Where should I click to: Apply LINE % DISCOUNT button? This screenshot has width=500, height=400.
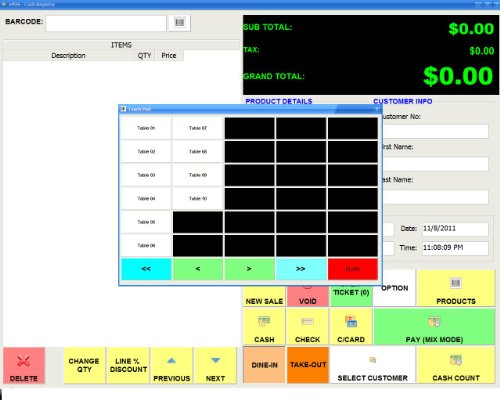(128, 366)
